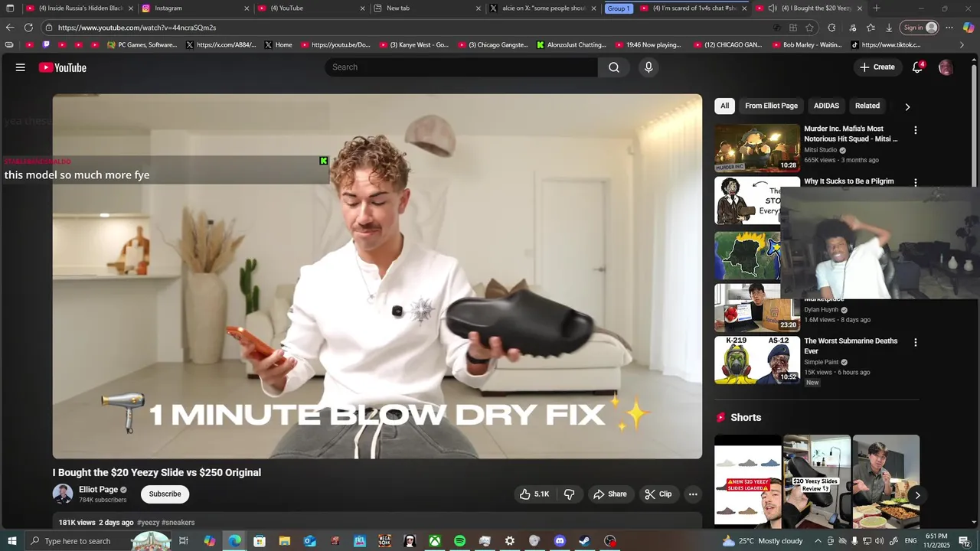Go to the YouTube home logo
This screenshot has width=980, height=551.
(63, 67)
